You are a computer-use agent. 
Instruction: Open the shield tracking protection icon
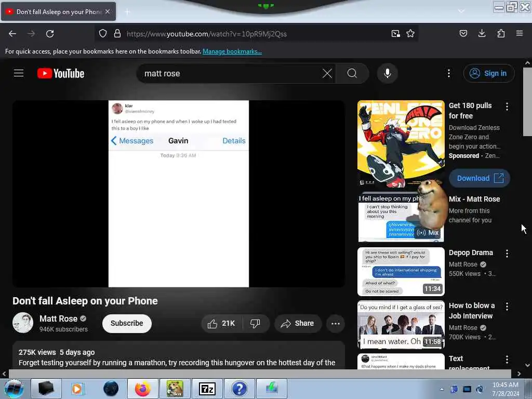[103, 34]
